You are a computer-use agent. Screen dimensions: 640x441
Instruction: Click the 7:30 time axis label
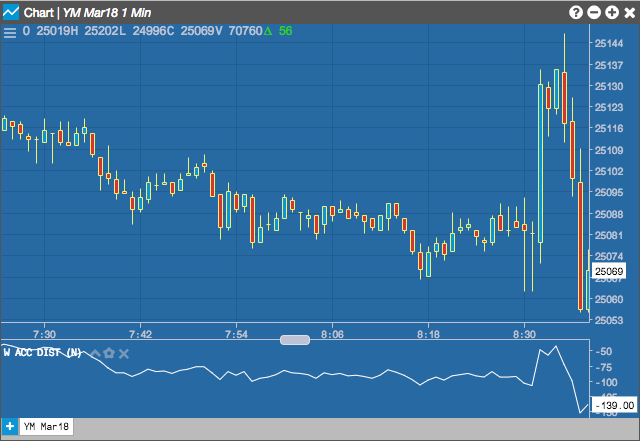coord(44,334)
